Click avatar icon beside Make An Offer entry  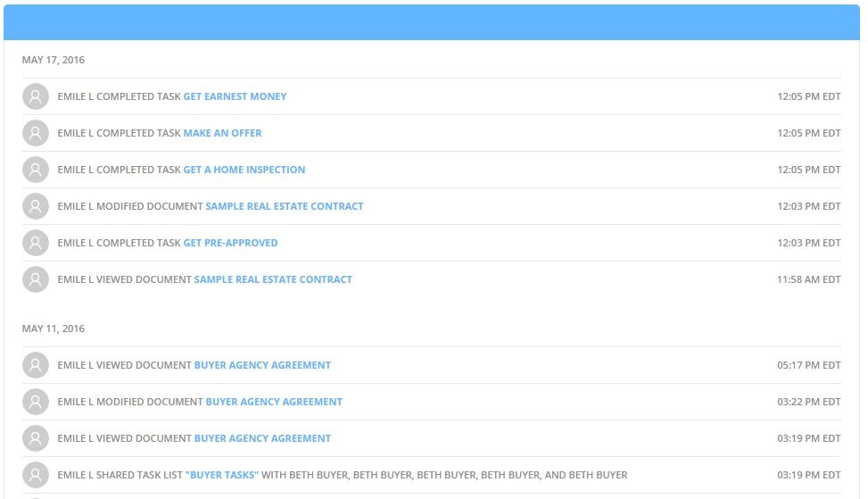pos(36,133)
